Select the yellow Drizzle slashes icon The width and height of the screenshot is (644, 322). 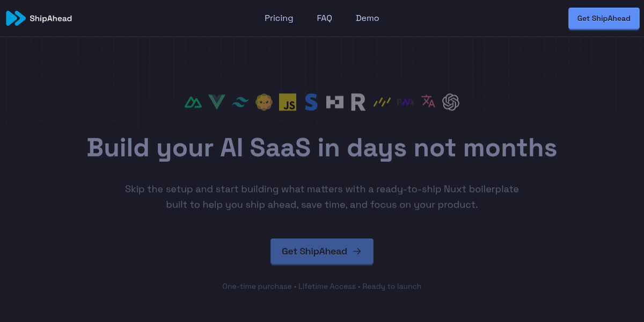pos(382,102)
